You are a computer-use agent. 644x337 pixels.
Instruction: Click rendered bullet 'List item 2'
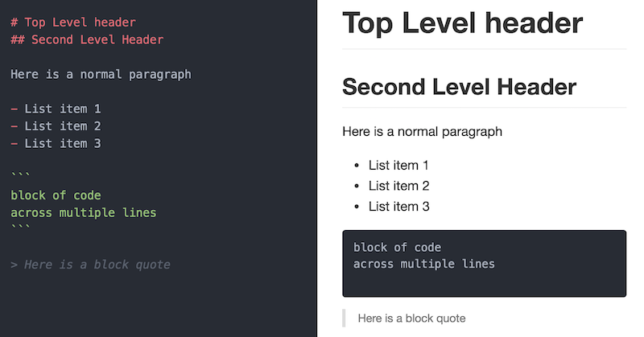[398, 186]
